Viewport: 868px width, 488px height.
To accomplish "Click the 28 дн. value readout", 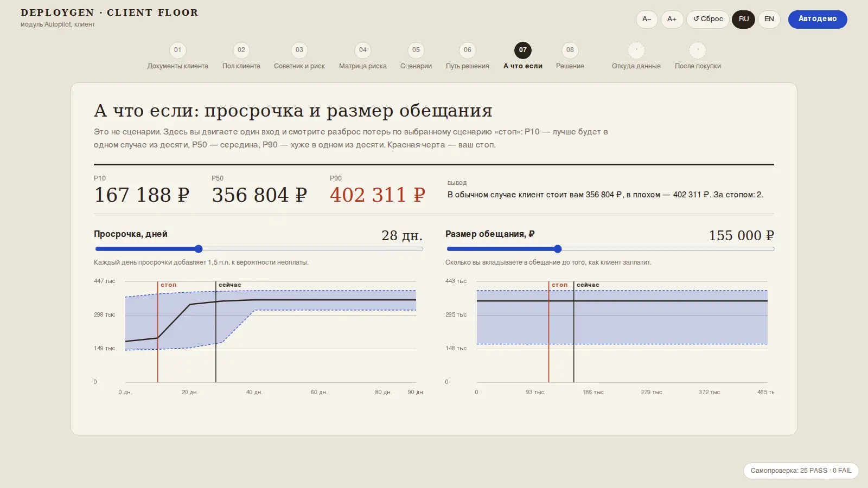I will click(x=401, y=235).
